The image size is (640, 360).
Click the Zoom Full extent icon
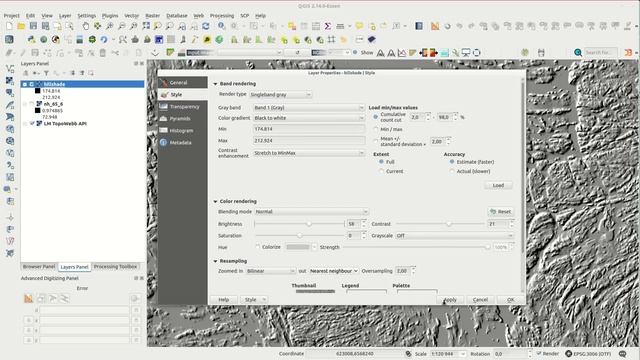coord(146,26)
